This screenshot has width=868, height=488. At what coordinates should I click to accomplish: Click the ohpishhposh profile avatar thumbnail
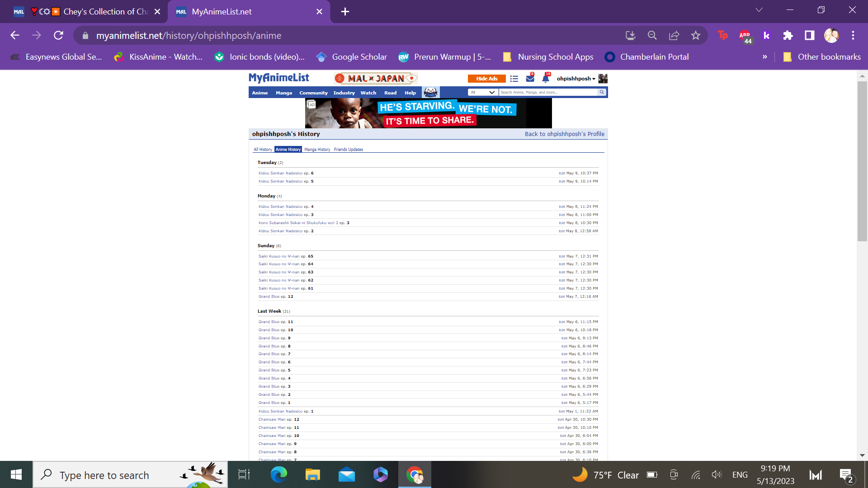(603, 79)
